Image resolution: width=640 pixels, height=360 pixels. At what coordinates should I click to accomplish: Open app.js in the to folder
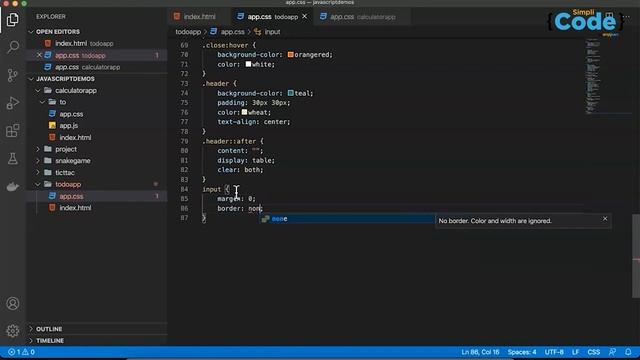pyautogui.click(x=97, y=126)
